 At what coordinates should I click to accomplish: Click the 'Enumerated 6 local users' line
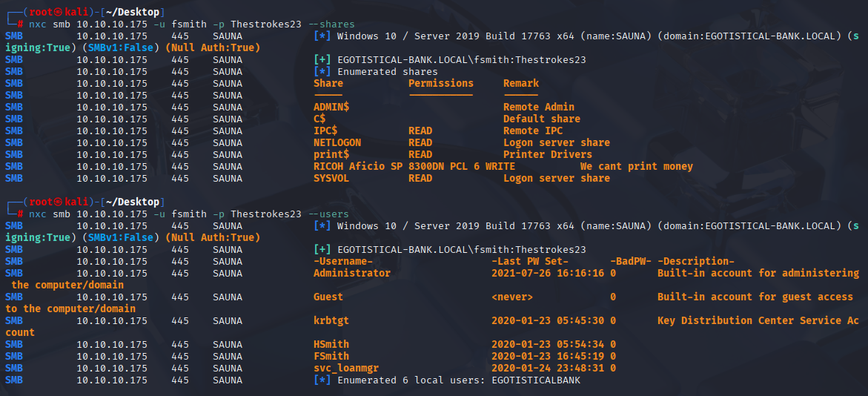click(x=447, y=380)
